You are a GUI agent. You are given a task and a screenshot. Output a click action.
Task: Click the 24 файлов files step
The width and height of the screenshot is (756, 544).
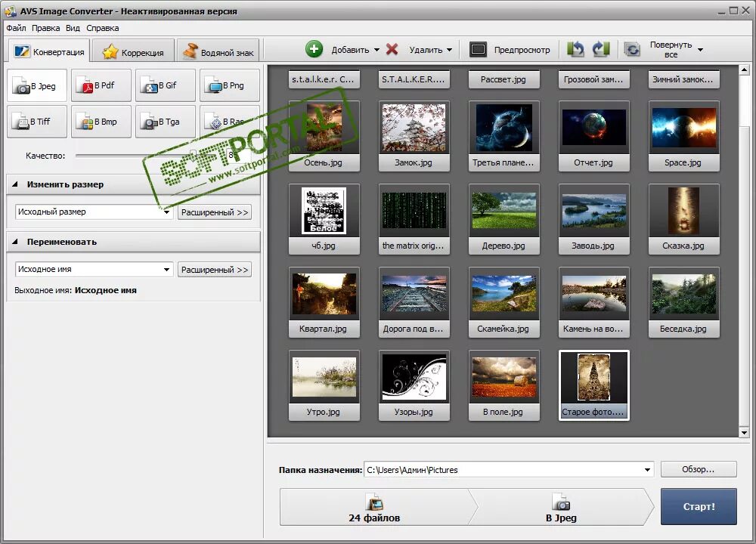[x=374, y=507]
